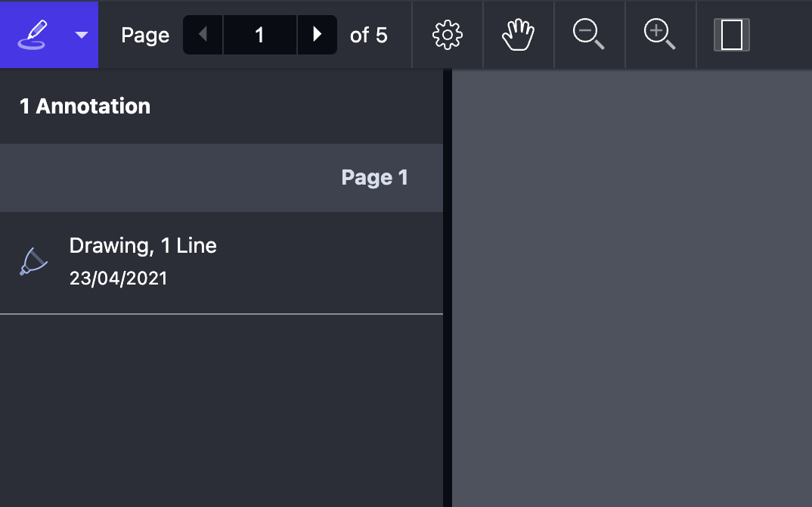Image resolution: width=812 pixels, height=507 pixels.
Task: Click the ink icon beside the Drawing annotation
Action: click(33, 262)
